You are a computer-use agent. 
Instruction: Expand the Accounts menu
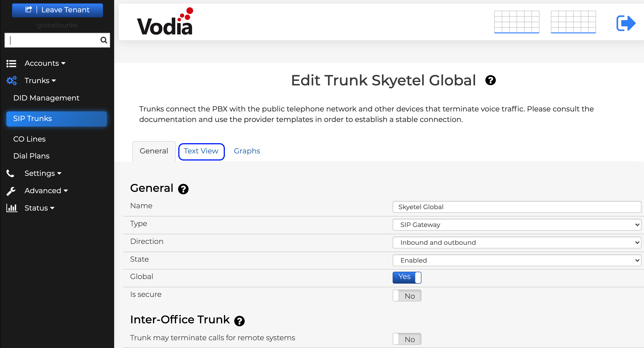(45, 63)
